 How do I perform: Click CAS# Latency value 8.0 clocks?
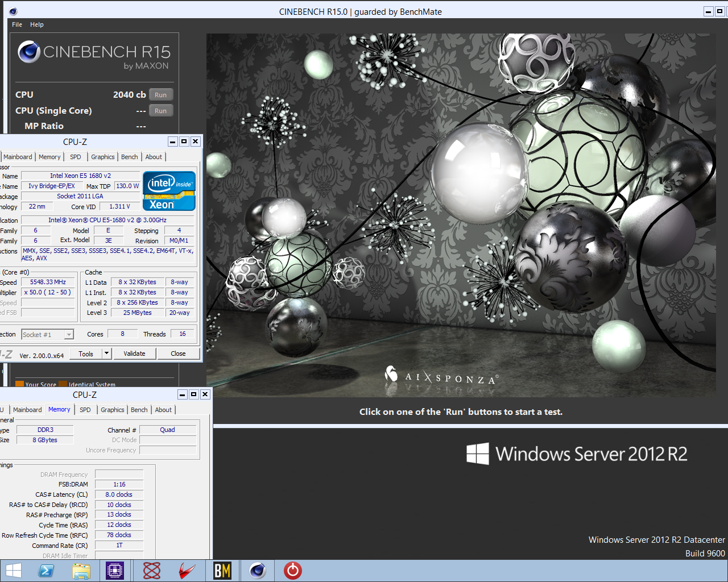click(x=119, y=494)
